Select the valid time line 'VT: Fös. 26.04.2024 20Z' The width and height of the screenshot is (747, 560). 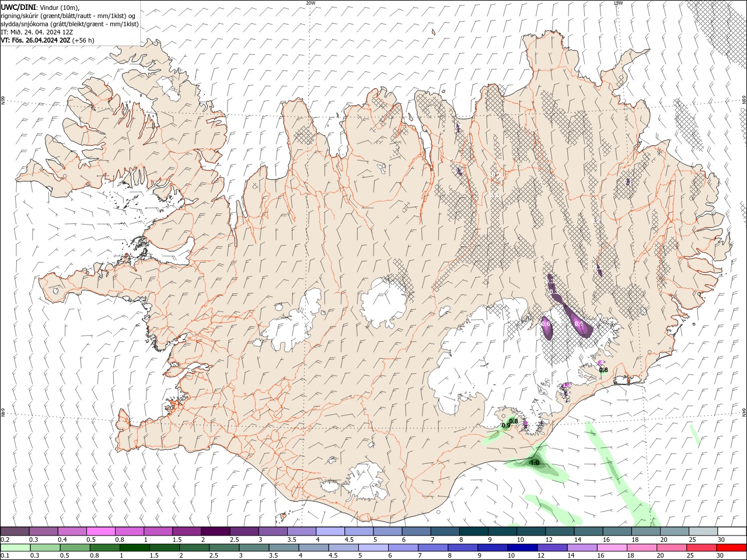(x=48, y=40)
